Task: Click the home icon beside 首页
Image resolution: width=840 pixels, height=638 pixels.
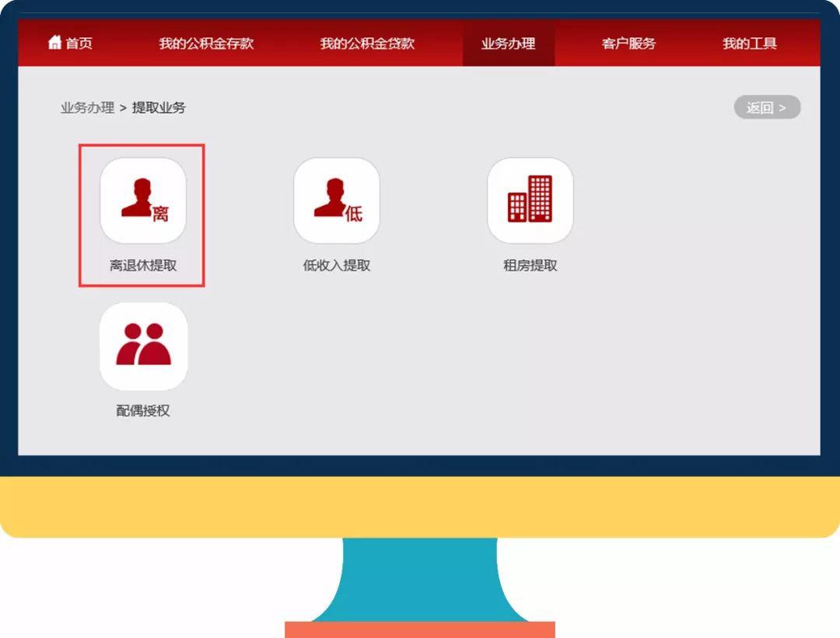Action: tap(54, 43)
